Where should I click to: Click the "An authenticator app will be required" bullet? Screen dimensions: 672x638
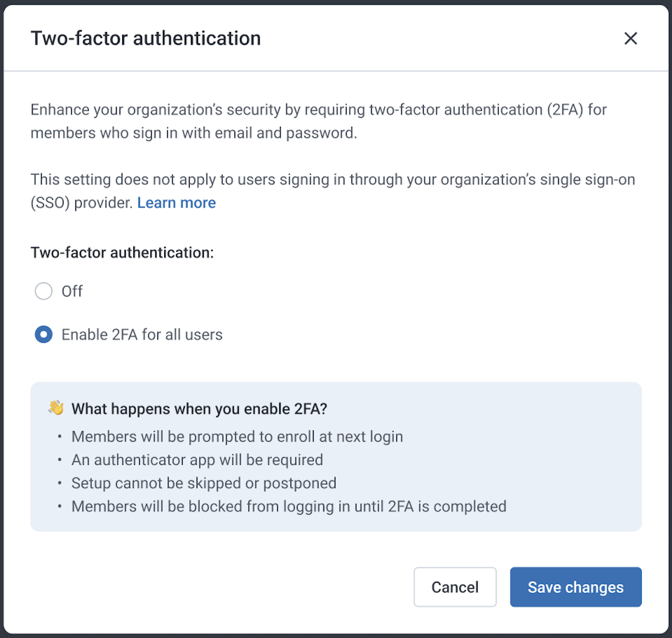(x=197, y=460)
